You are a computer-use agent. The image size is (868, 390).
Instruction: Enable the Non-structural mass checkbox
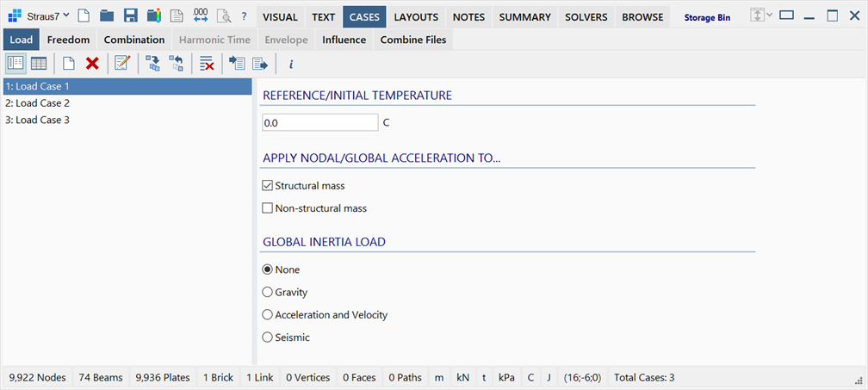[x=267, y=208]
